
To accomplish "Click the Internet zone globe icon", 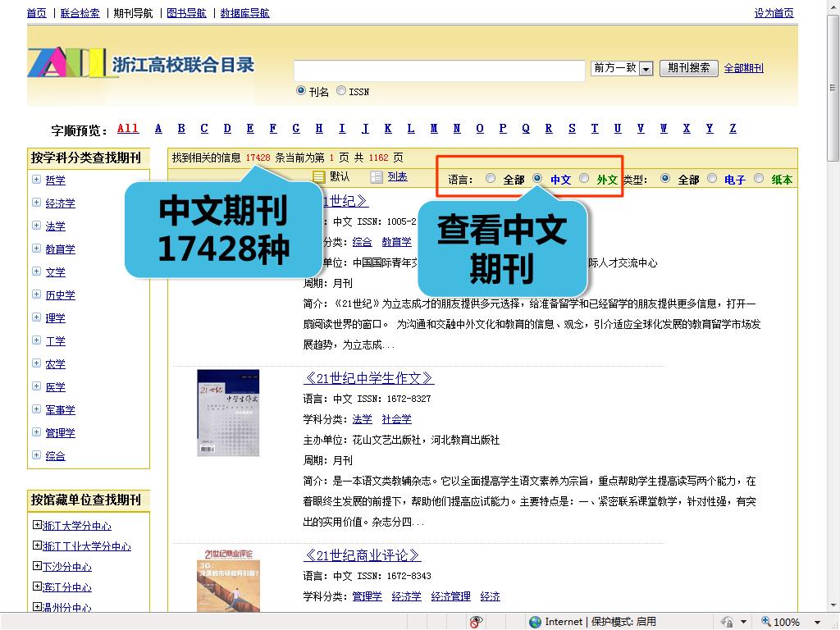I will 535,622.
